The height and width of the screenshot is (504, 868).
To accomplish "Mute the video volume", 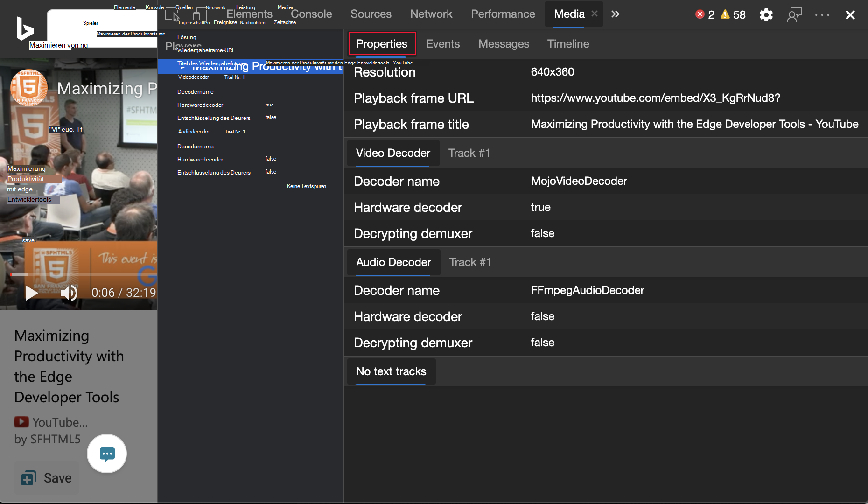I will (x=69, y=293).
